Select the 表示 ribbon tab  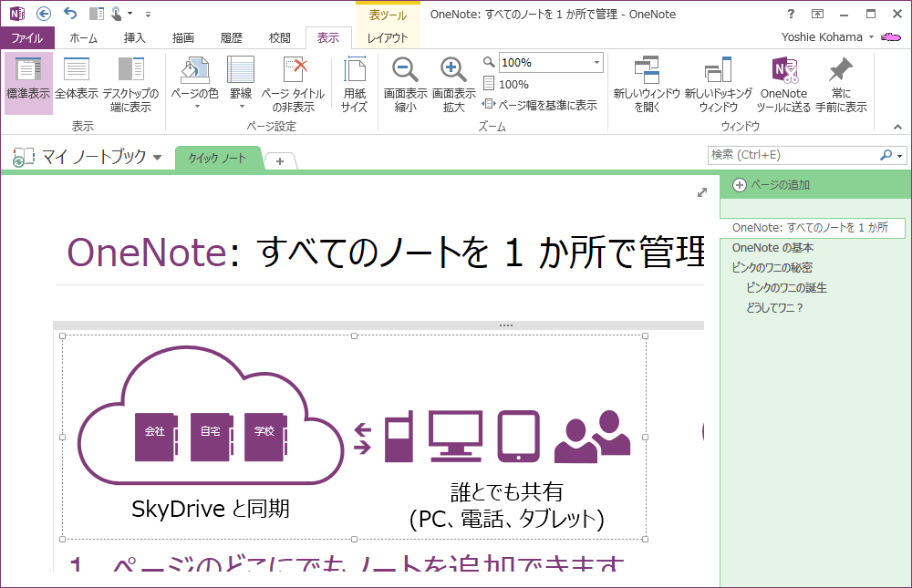[x=328, y=37]
